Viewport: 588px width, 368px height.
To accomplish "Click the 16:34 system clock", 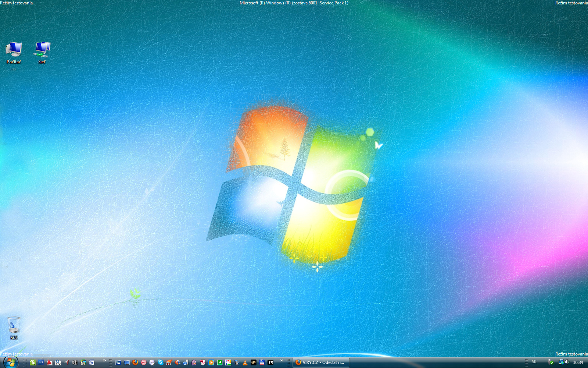I will pyautogui.click(x=578, y=362).
